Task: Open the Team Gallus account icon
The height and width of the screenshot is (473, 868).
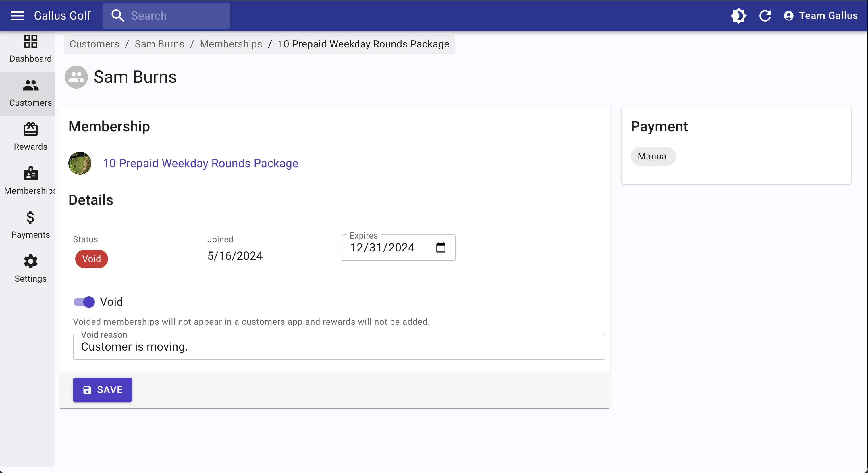Action: [x=788, y=16]
